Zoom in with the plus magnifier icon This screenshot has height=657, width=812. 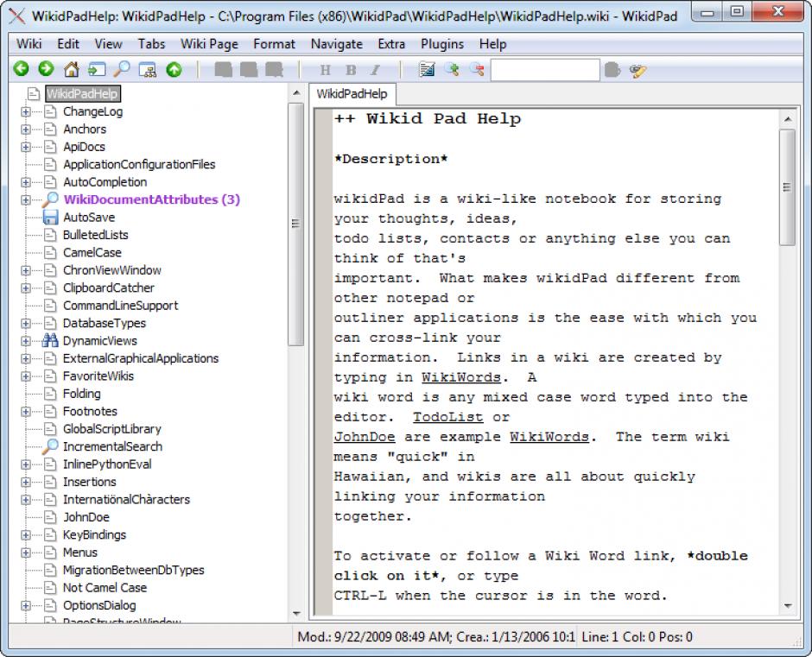coord(452,69)
